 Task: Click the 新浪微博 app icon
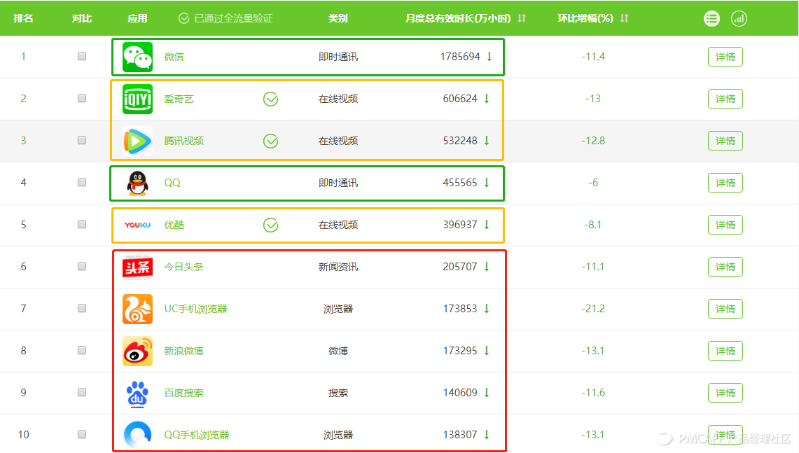[138, 351]
